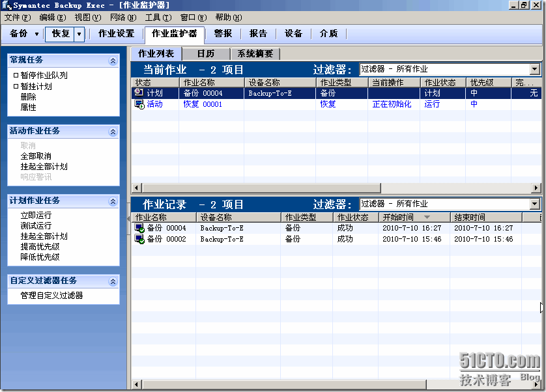This screenshot has height=392, width=546.
Task: Open the 当前作业 filter dropdown
Action: [535, 69]
